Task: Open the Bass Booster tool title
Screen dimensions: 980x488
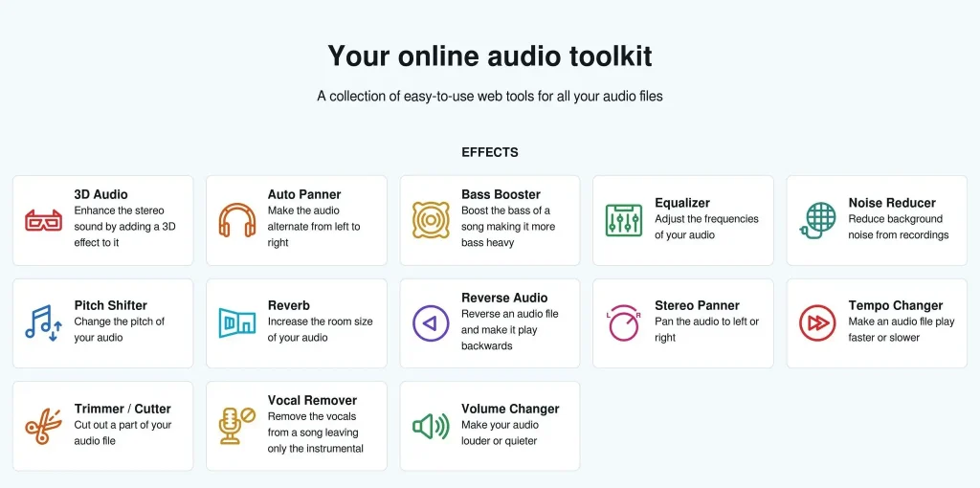Action: [501, 194]
